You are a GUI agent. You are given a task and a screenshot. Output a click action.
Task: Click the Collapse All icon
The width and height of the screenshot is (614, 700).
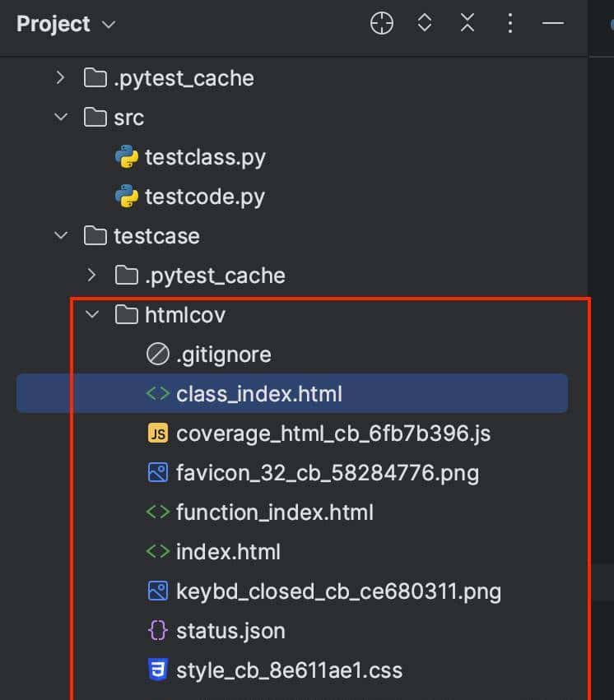(467, 23)
